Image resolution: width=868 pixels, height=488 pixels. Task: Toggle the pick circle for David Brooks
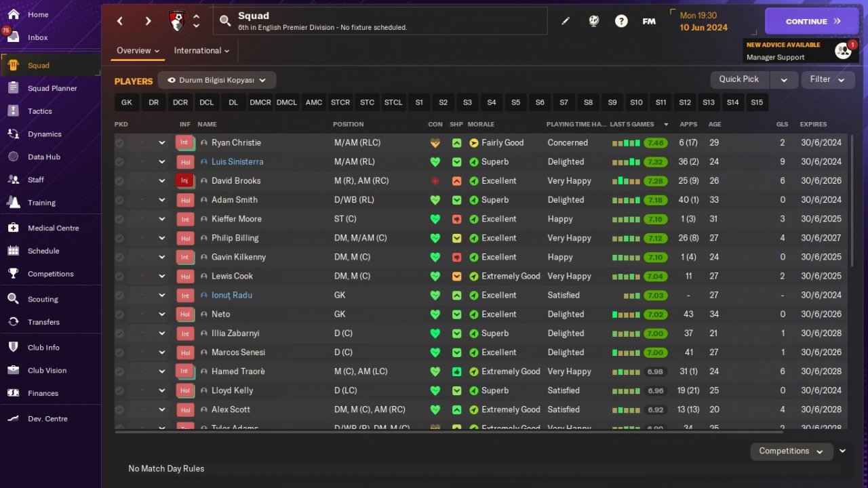(119, 181)
